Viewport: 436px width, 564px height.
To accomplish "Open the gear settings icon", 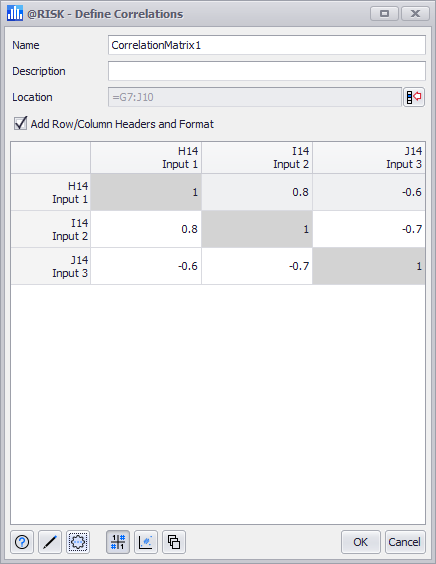I will [78, 542].
